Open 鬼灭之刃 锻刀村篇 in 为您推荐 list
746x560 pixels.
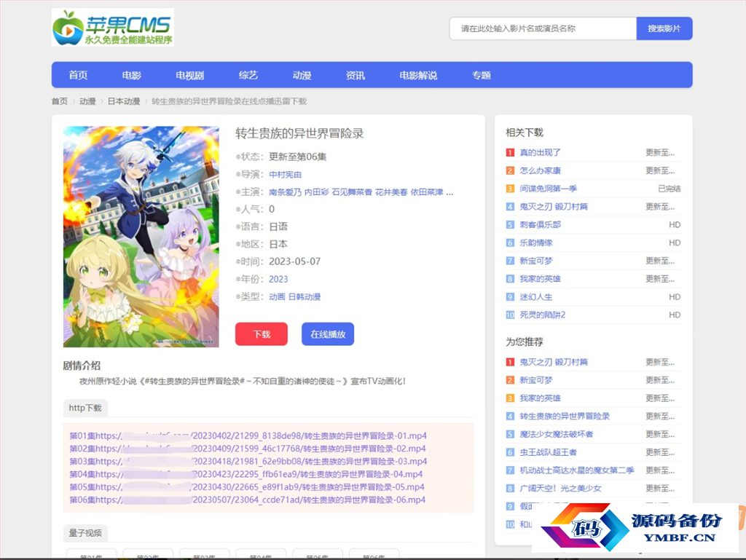(x=554, y=362)
